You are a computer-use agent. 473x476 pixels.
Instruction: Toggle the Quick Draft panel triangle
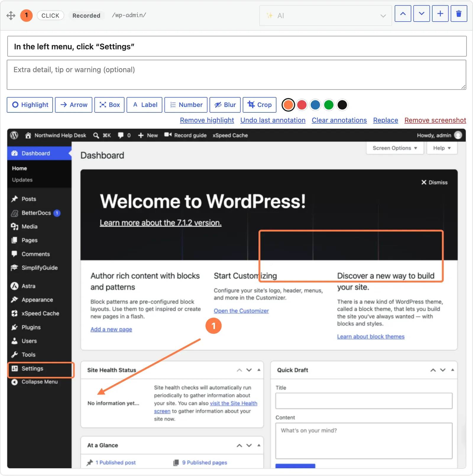[x=453, y=370]
